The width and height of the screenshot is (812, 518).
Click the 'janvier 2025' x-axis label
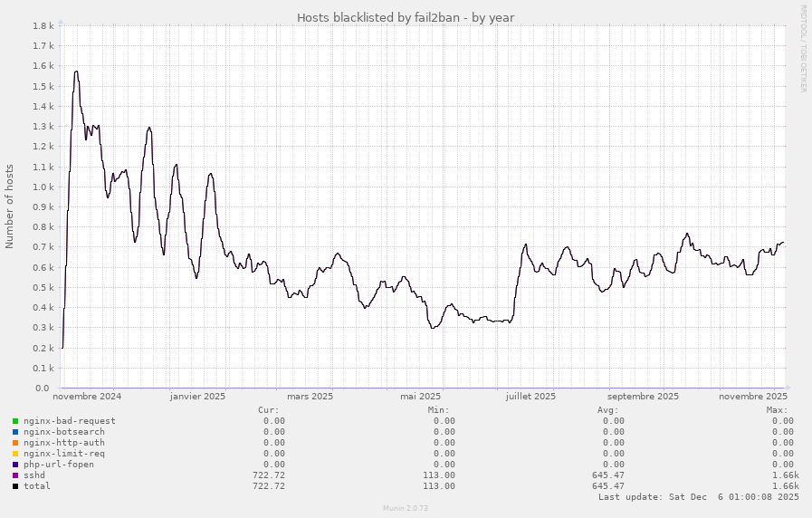click(197, 397)
